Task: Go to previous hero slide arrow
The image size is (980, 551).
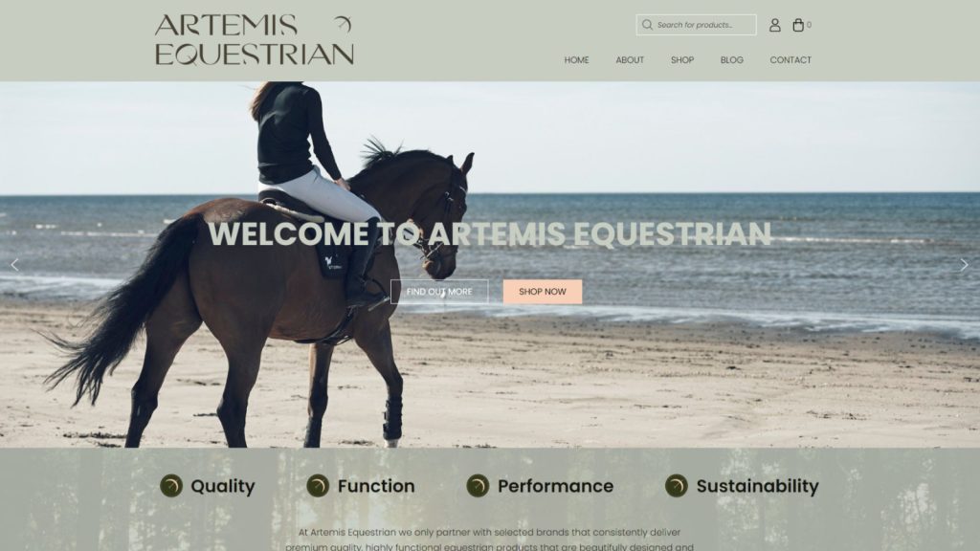Action: [14, 264]
